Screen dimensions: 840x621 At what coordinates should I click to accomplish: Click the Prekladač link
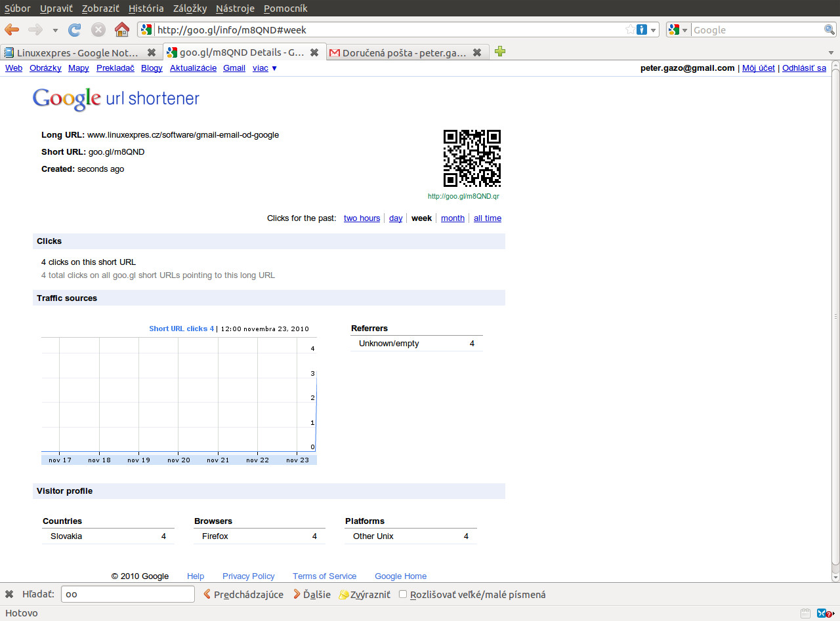point(115,68)
